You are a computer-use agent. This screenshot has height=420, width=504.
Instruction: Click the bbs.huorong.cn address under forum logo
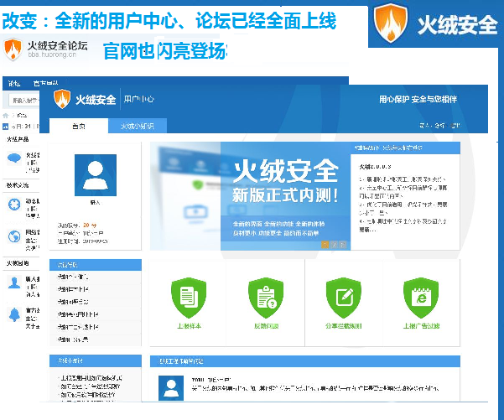tap(52, 54)
